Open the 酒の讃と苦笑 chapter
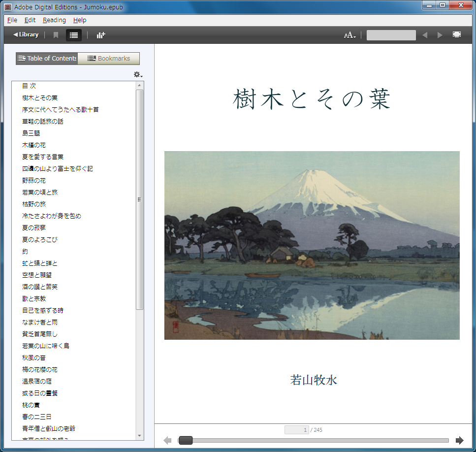Viewport: 476px width, 452px height. pos(40,287)
